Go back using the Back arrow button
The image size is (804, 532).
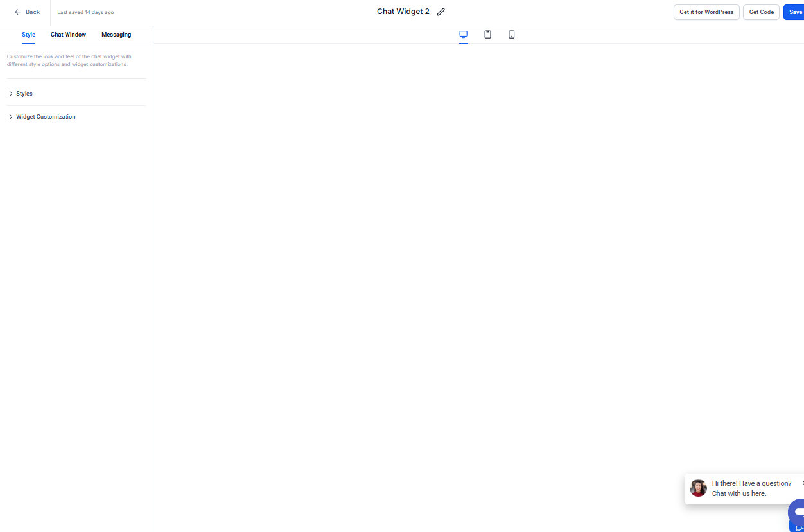click(x=27, y=12)
